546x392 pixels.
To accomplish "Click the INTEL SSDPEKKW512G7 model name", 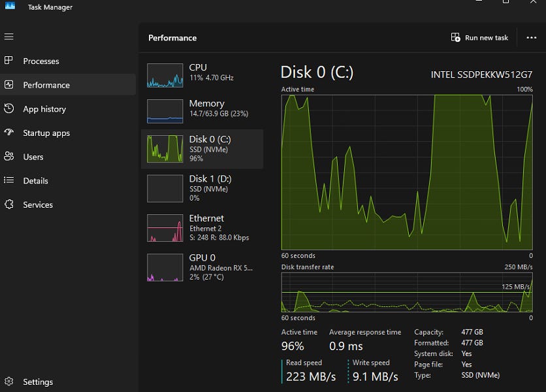I will coord(481,74).
